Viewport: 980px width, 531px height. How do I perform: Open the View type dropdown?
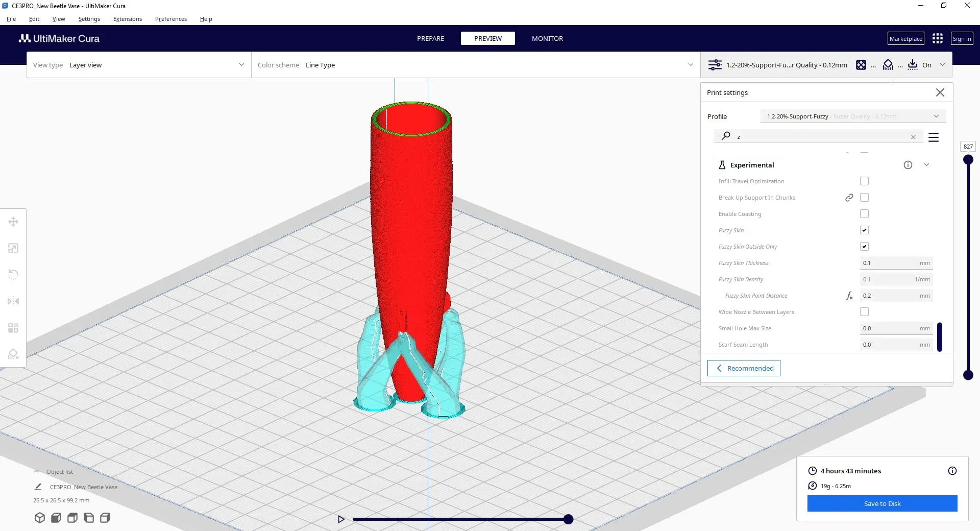pos(139,65)
